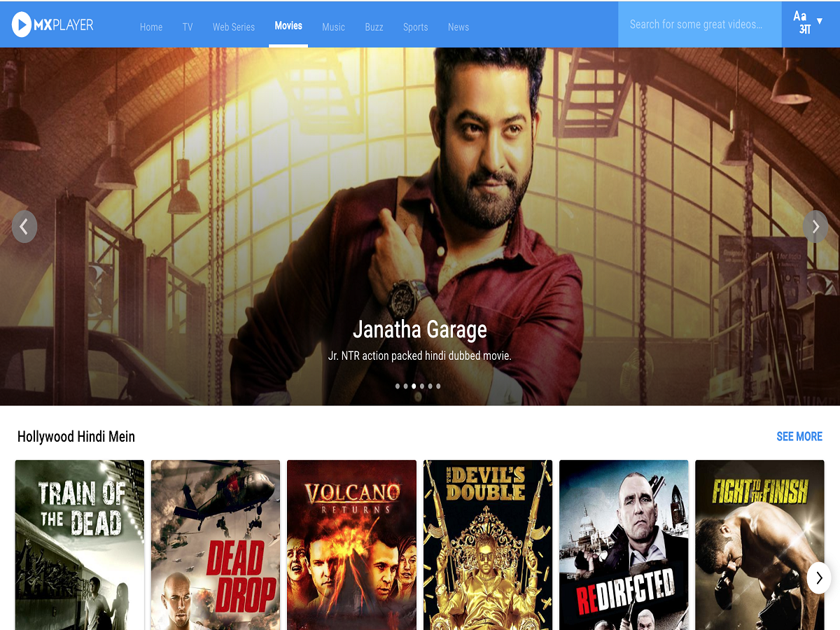Select the second carousel dot indicator

pos(406,386)
